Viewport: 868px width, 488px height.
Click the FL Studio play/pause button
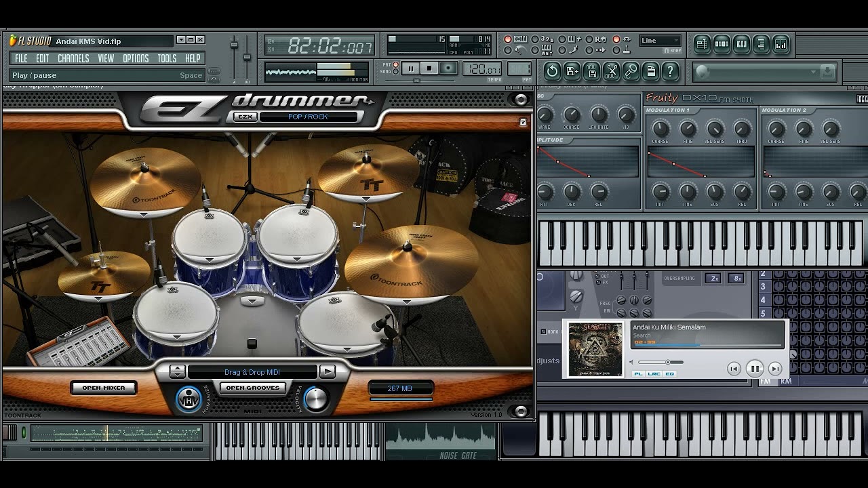click(411, 68)
